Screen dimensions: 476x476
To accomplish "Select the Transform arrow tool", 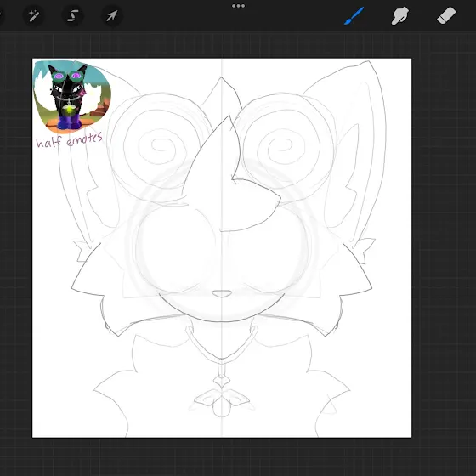I will (111, 15).
